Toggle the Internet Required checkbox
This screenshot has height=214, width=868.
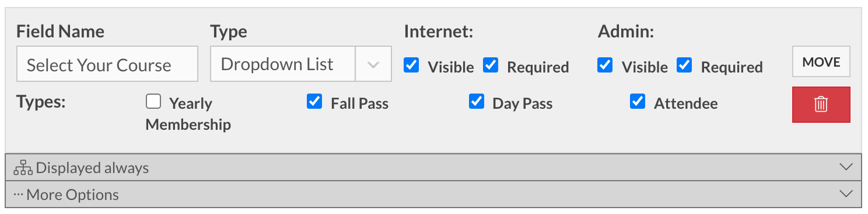(x=491, y=65)
